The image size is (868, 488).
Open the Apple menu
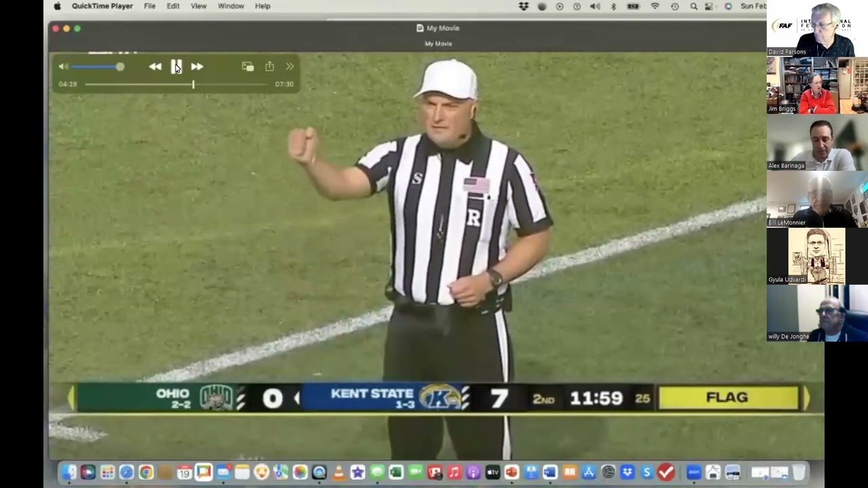tap(58, 6)
